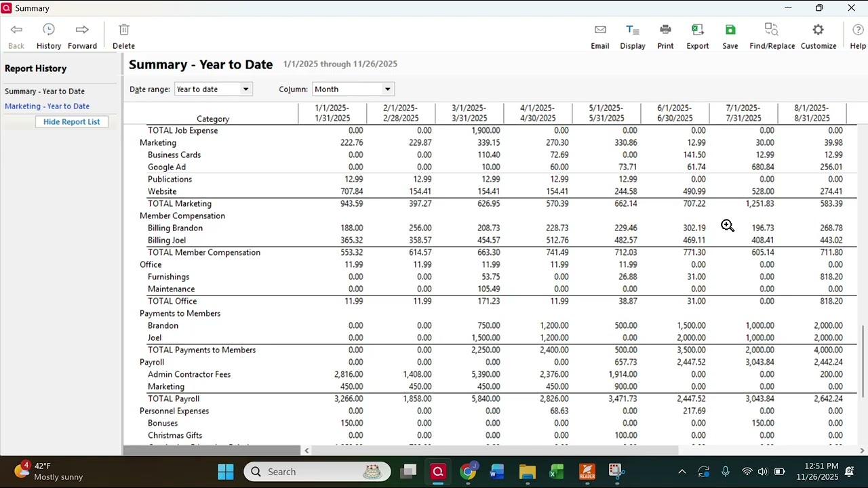
Task: Go Forward to the next report
Action: point(82,36)
